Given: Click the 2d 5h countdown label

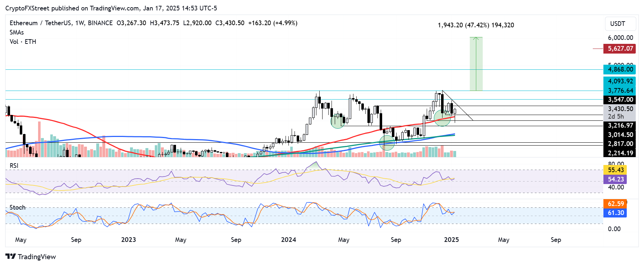Looking at the screenshot, I should 616,116.
